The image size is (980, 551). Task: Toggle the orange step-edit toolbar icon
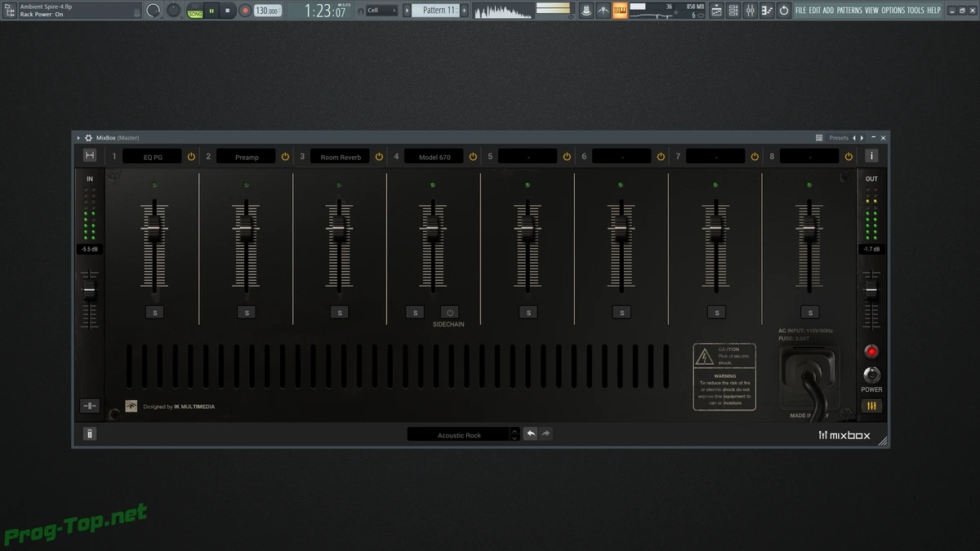(620, 11)
